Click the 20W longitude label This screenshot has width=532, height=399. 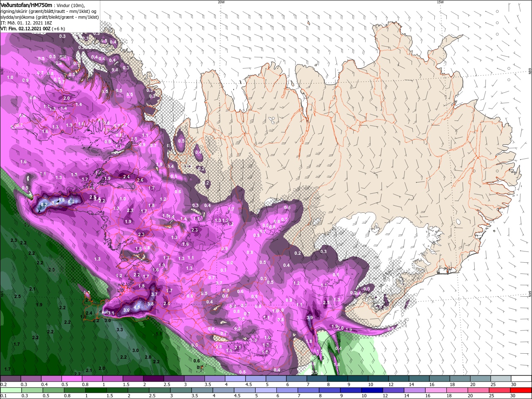pyautogui.click(x=221, y=2)
